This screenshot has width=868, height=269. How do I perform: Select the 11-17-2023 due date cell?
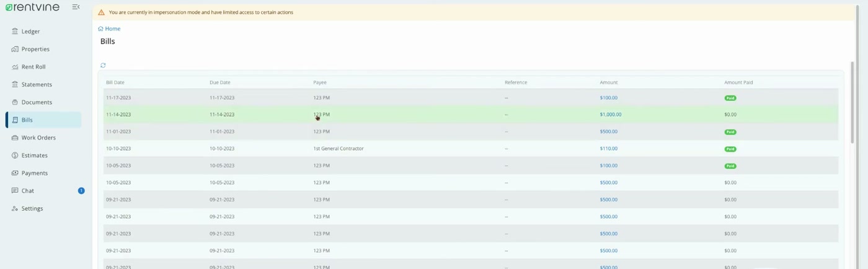coord(222,98)
